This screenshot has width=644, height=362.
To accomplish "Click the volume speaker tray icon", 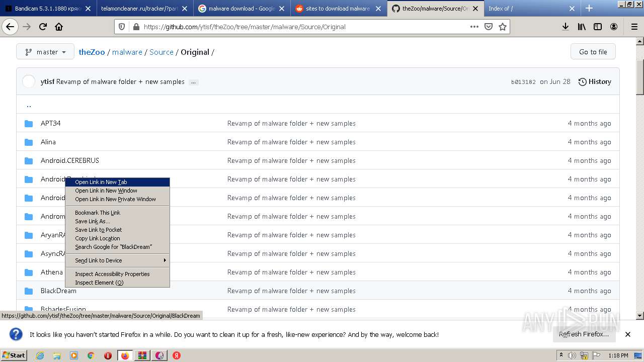I will pyautogui.click(x=572, y=355).
